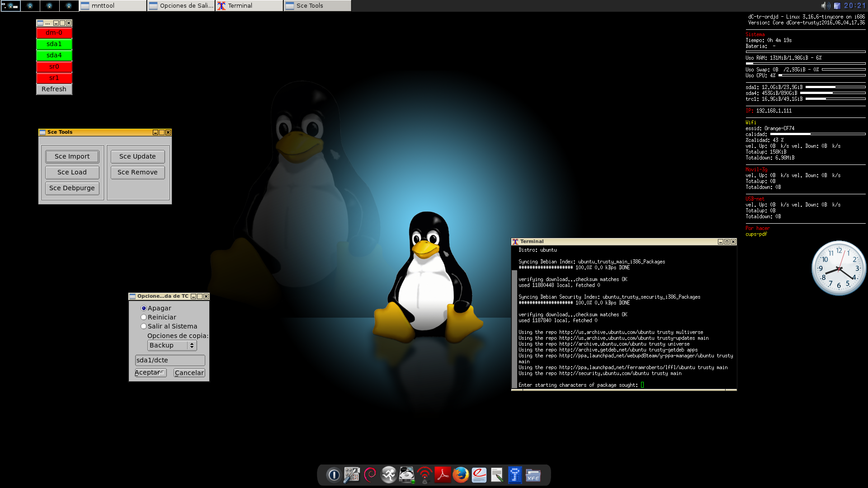Open the hard drive mount tool icon
The width and height of the screenshot is (868, 488).
tap(406, 475)
